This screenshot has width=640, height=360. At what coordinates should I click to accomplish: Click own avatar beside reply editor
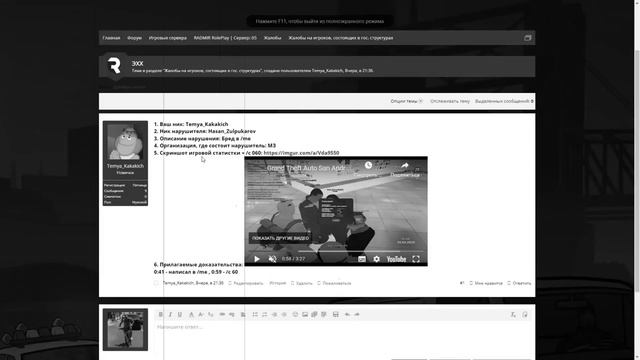pyautogui.click(x=125, y=329)
